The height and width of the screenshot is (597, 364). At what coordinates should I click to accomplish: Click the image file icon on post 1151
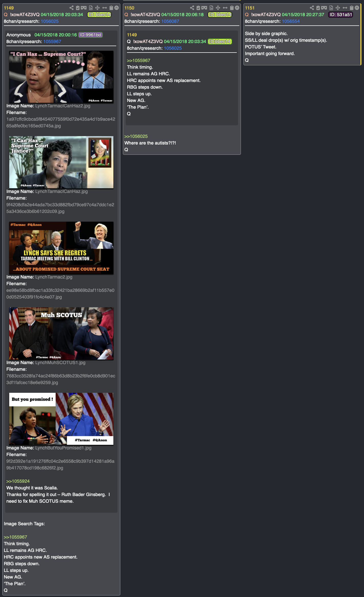pos(331,8)
